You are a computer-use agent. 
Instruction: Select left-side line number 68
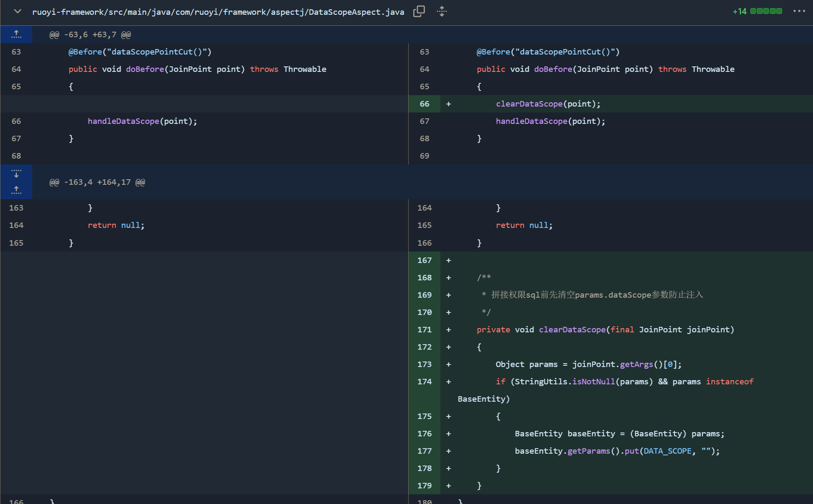click(x=16, y=156)
